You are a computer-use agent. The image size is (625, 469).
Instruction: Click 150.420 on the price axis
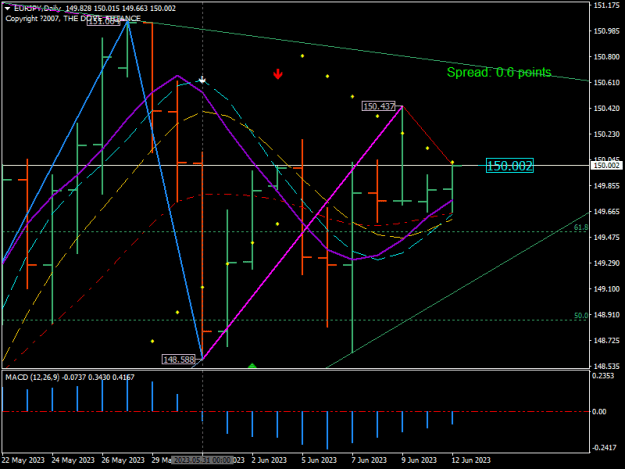pos(606,108)
